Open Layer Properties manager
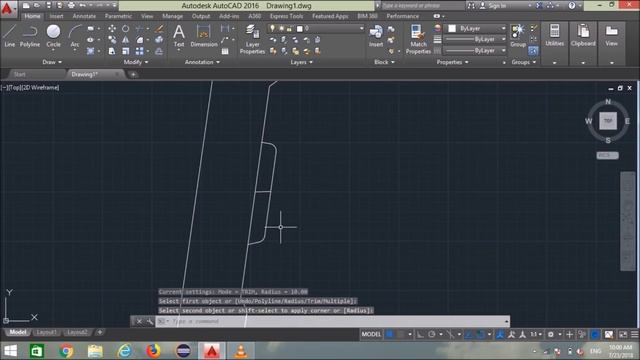Image resolution: width=640 pixels, height=360 pixels. pyautogui.click(x=252, y=39)
